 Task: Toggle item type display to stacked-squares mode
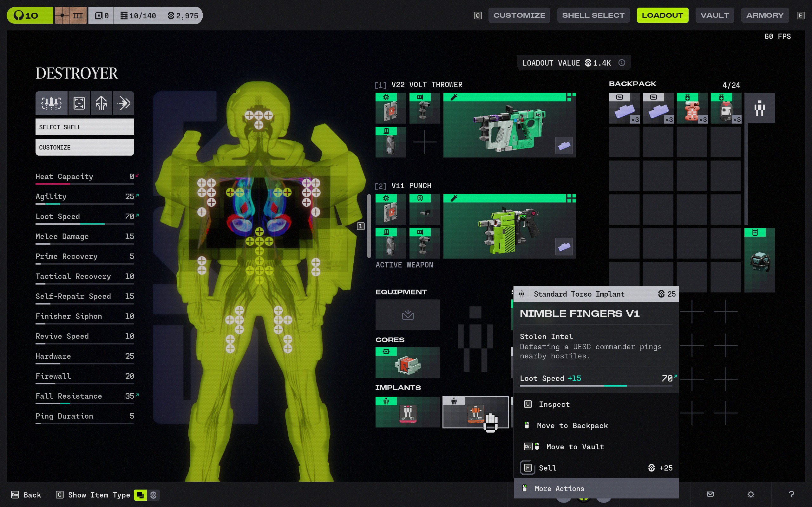(140, 495)
